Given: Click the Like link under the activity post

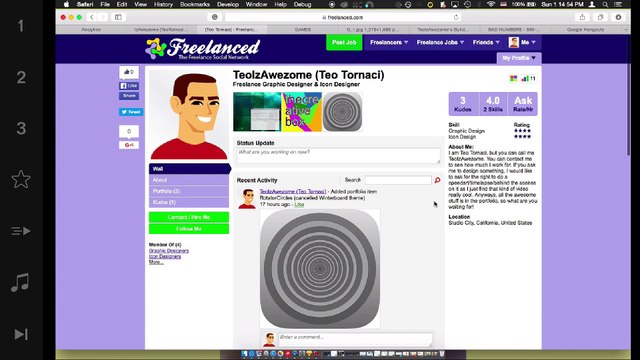Looking at the screenshot, I should (x=299, y=204).
